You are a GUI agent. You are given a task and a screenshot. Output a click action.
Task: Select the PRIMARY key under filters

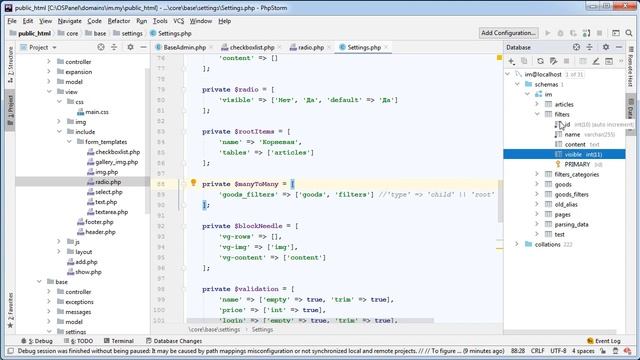tap(577, 164)
